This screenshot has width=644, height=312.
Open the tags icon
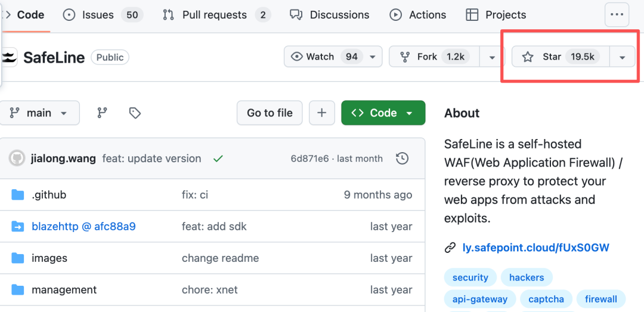coord(135,113)
